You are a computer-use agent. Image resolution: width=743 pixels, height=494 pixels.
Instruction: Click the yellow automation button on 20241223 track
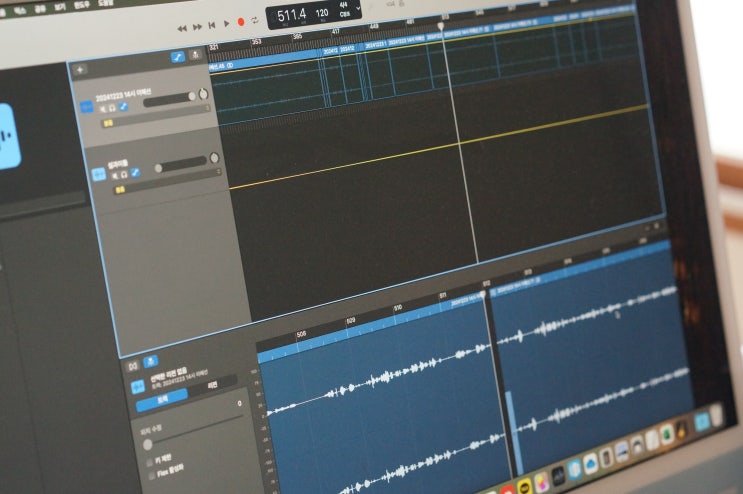pyautogui.click(x=109, y=123)
